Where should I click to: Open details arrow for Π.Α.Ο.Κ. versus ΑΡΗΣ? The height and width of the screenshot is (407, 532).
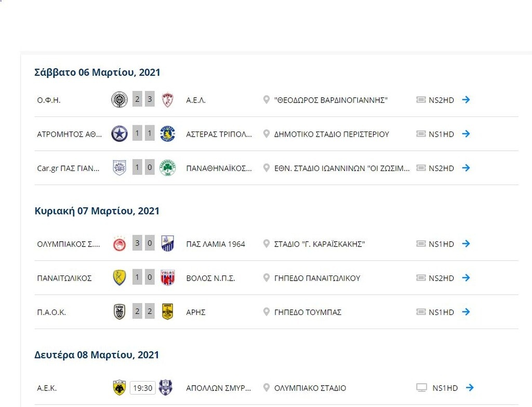[466, 312]
